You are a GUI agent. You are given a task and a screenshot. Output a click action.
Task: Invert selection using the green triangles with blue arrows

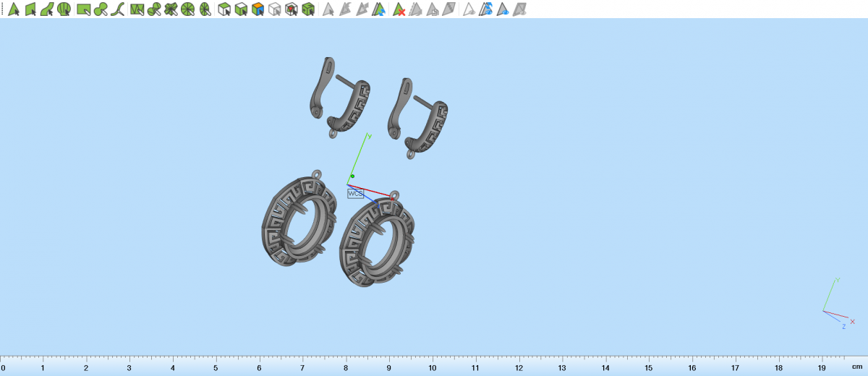pos(380,9)
